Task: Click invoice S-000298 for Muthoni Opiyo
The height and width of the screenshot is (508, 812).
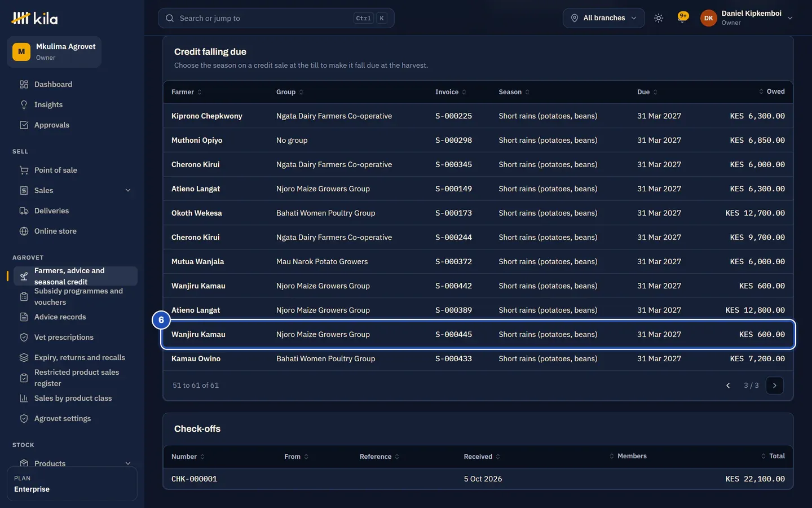Action: point(453,140)
